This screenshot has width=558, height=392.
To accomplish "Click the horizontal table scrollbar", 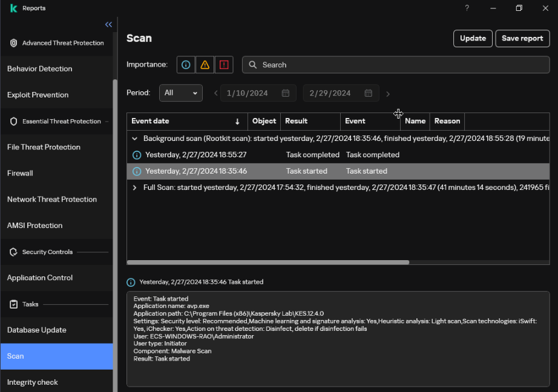I will tap(268, 263).
